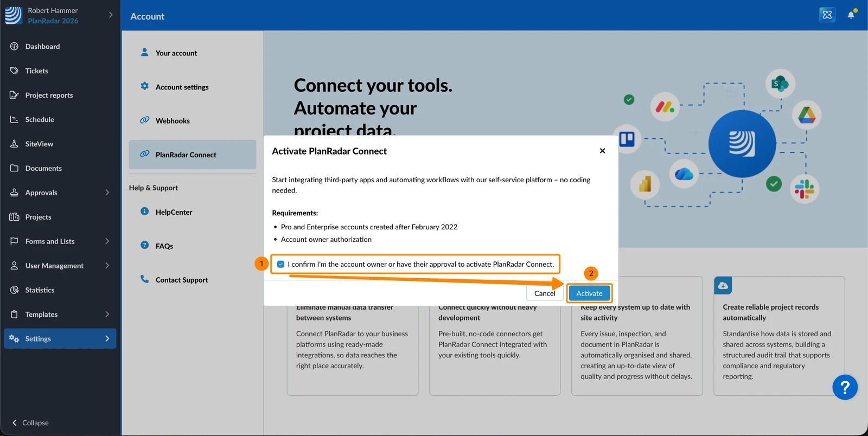Click the Activate button

[589, 293]
